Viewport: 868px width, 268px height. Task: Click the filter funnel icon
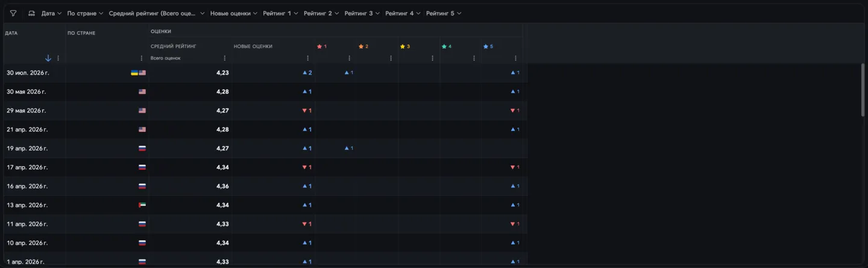pos(13,13)
